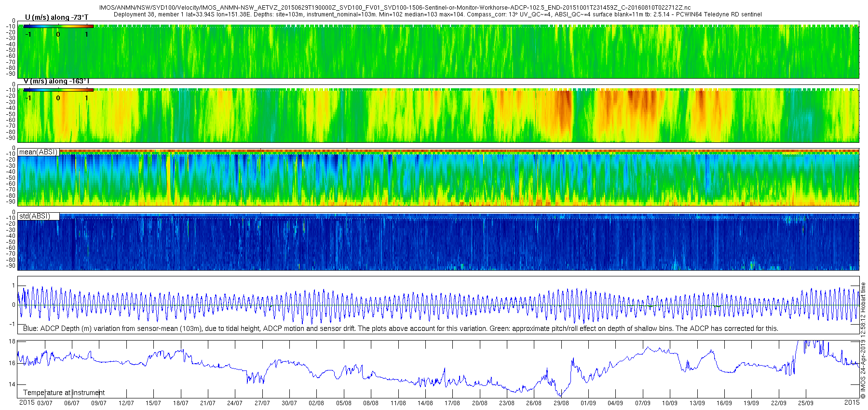Image resolution: width=868 pixels, height=410 pixels.
Task: Select the 'Deployment 38, member 1' metadata line
Action: tap(438, 14)
